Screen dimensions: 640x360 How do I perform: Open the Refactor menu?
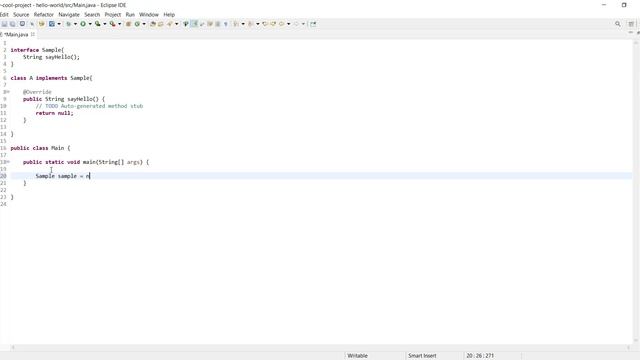[44, 14]
